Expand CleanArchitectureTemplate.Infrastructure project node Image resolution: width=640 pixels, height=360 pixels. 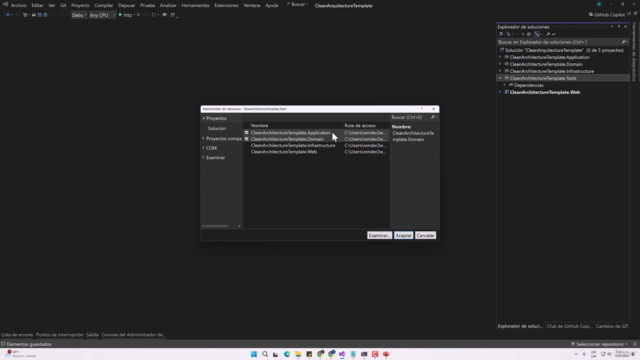(x=500, y=71)
